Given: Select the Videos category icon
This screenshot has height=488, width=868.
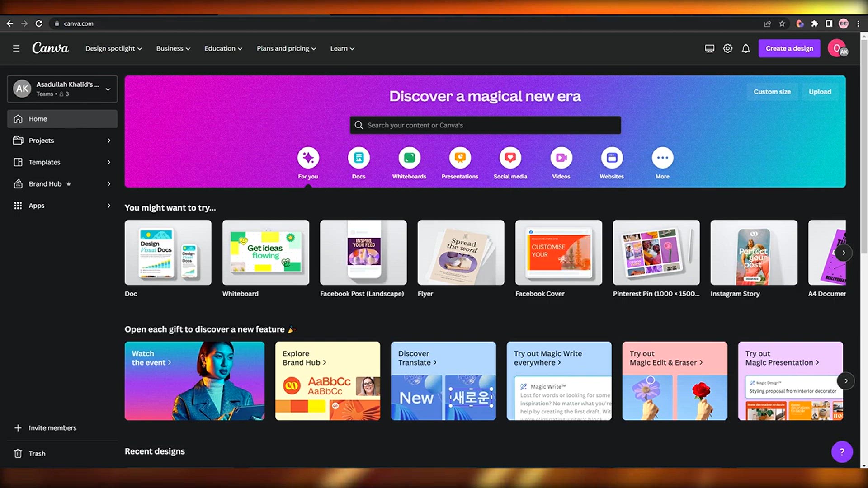Looking at the screenshot, I should (561, 158).
